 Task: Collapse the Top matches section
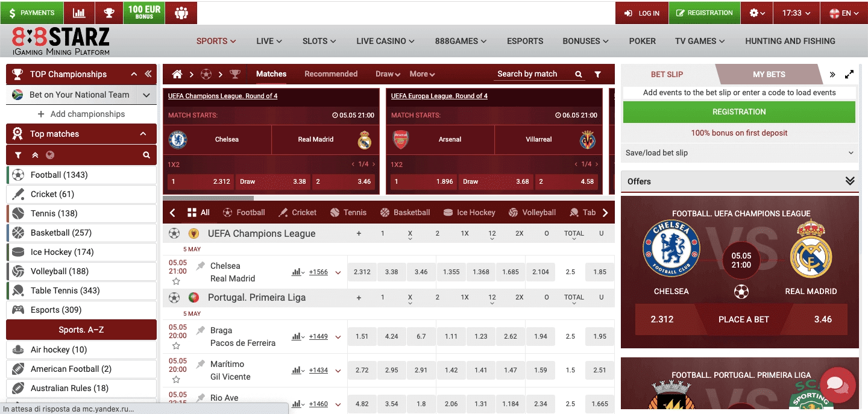point(143,134)
